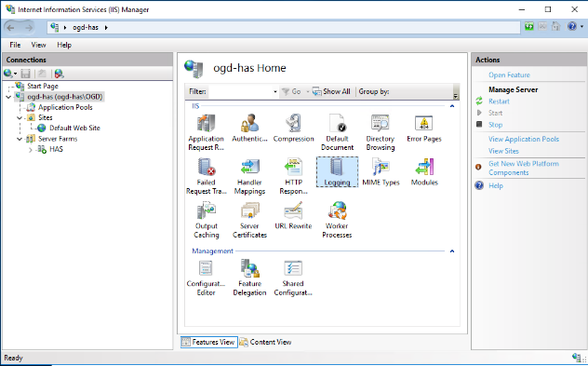Open the connect globe dropdown arrow in Connections
This screenshot has height=366, width=588.
(x=16, y=74)
